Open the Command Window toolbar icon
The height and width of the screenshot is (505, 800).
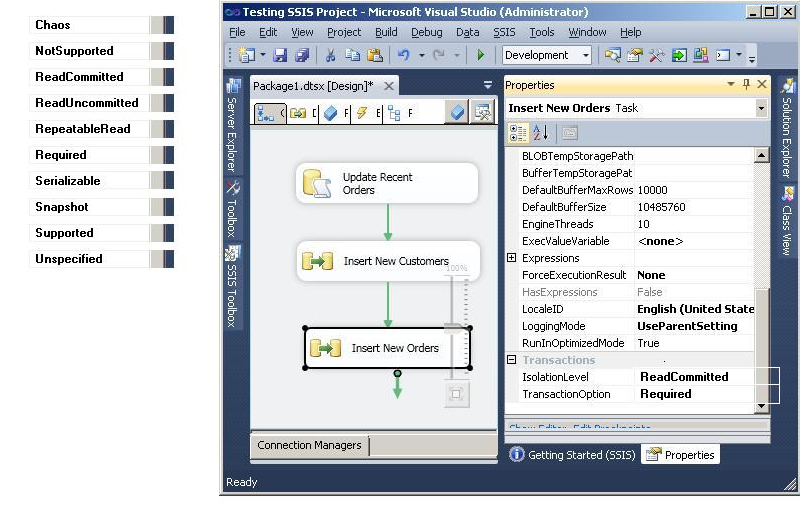[723, 55]
